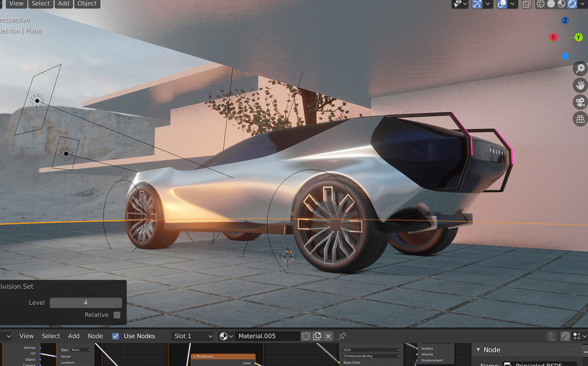Toggle X-Ray mode icon
The height and width of the screenshot is (366, 588).
click(526, 4)
